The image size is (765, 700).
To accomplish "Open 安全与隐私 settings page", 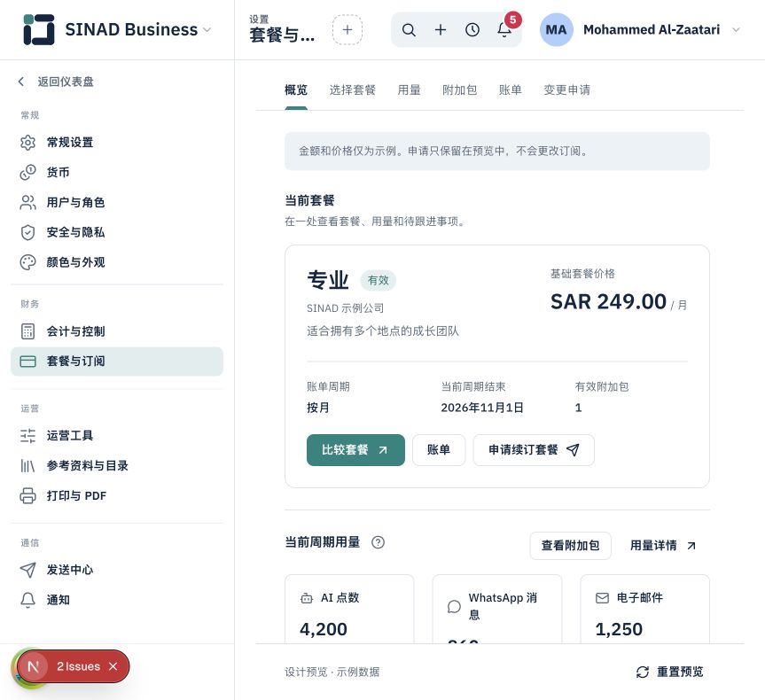I will tap(117, 232).
